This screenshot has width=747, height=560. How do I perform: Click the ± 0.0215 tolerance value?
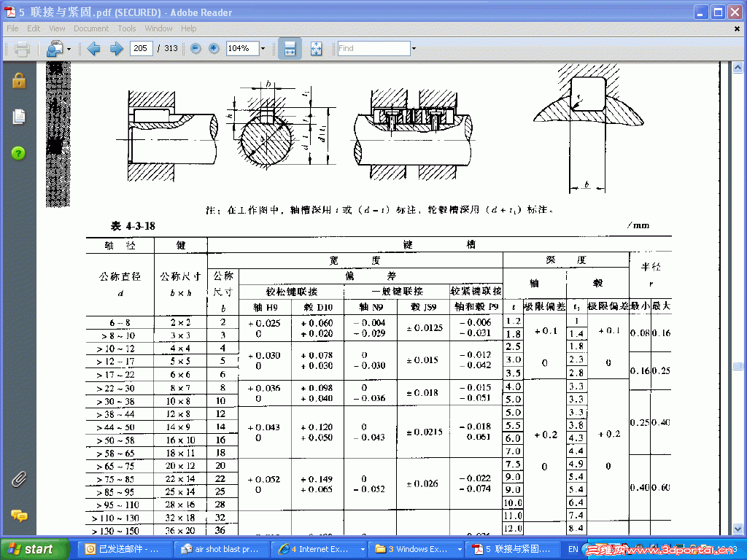(x=424, y=432)
